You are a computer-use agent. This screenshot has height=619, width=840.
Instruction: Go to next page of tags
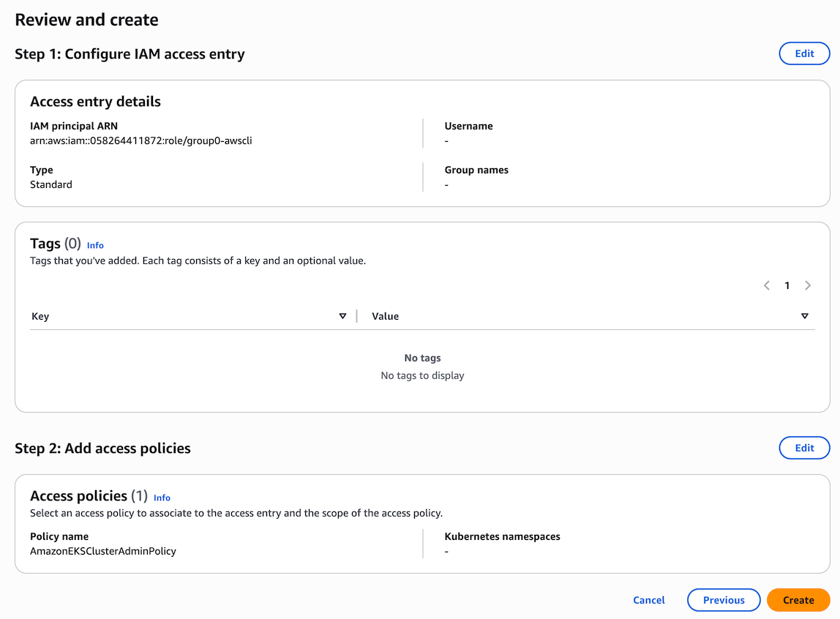click(x=808, y=285)
